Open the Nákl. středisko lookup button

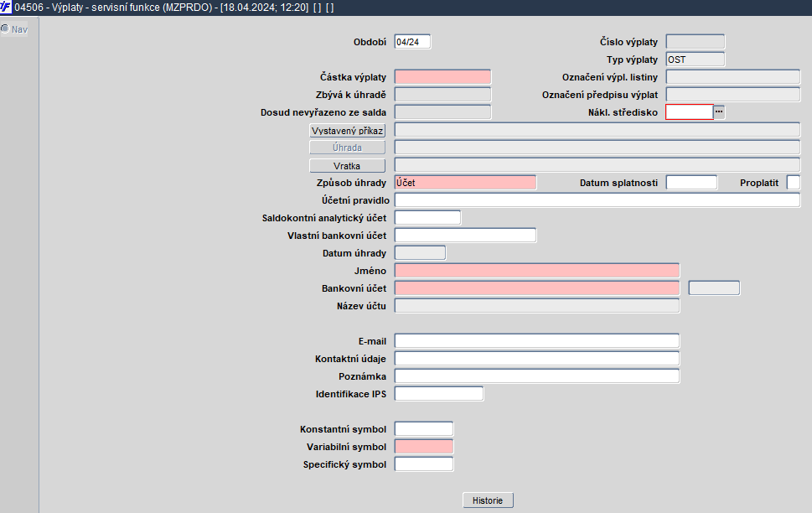tap(719, 112)
